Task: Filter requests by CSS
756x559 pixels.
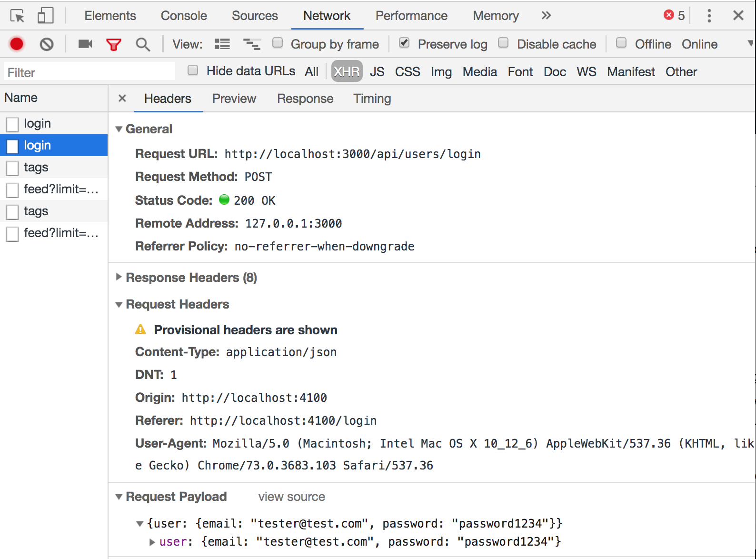Action: pyautogui.click(x=408, y=72)
